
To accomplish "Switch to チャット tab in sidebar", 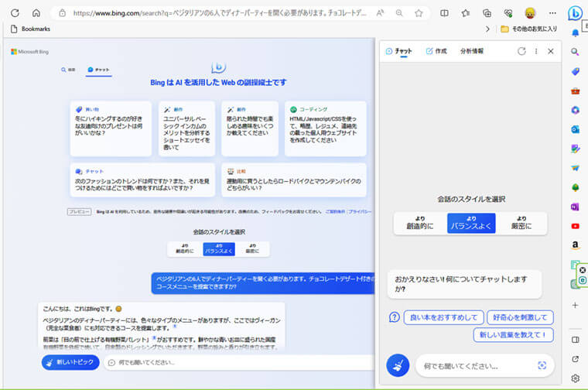I will click(x=399, y=51).
